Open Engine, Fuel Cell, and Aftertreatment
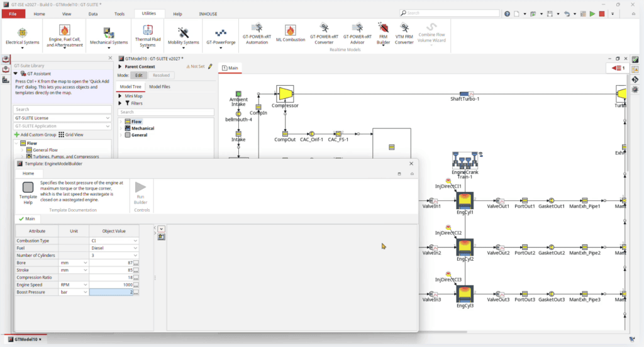Image resolution: width=644 pixels, height=347 pixels. click(x=65, y=37)
